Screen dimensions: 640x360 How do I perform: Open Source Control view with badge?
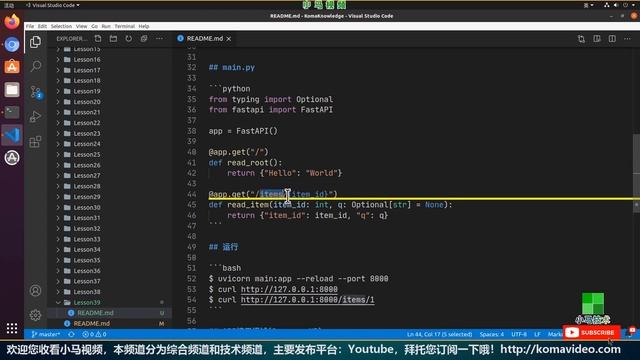coord(36,92)
